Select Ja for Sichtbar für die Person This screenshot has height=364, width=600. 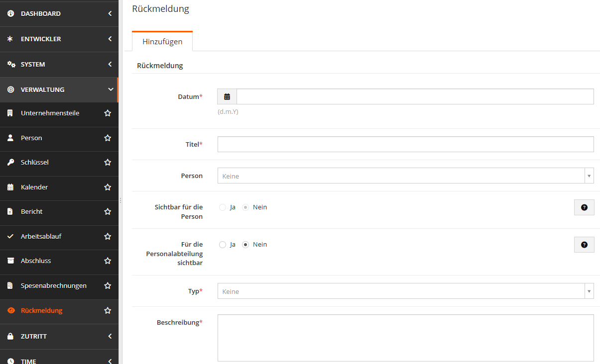coord(222,207)
